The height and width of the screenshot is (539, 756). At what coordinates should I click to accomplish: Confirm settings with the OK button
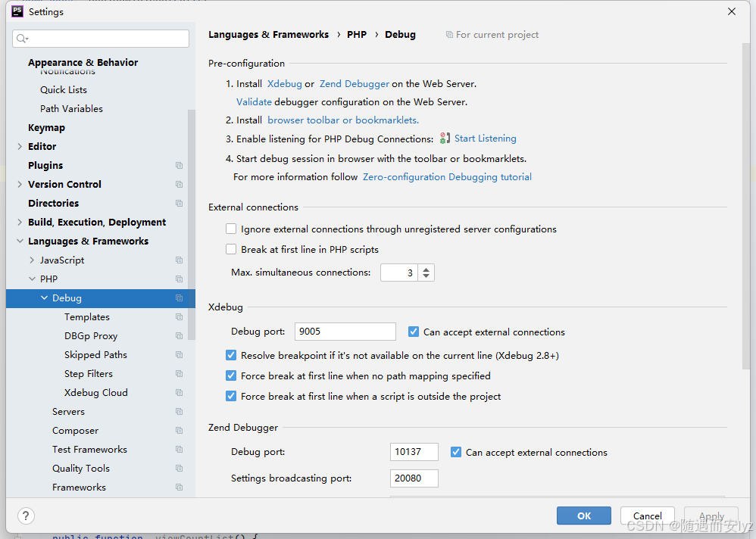(584, 516)
